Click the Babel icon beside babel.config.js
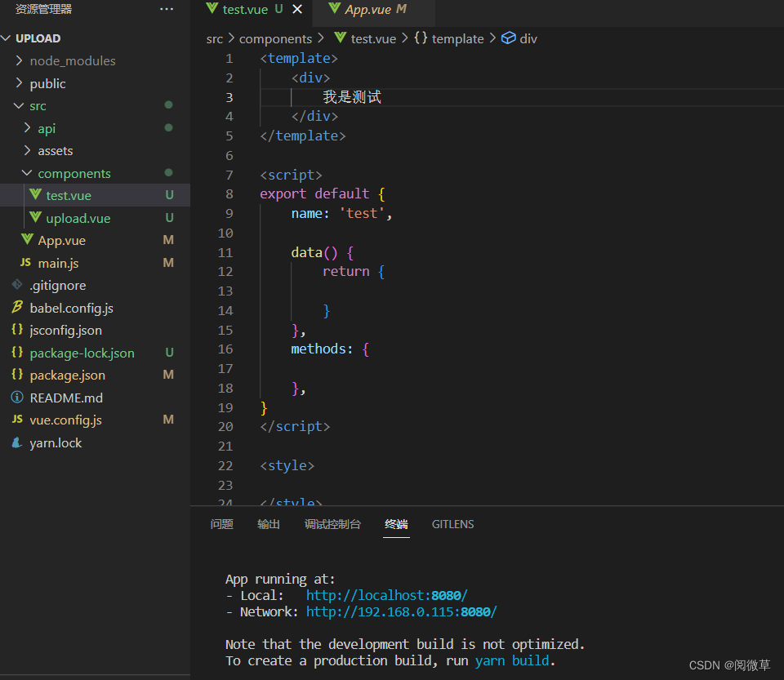Image resolution: width=784 pixels, height=680 pixels. pyautogui.click(x=16, y=308)
